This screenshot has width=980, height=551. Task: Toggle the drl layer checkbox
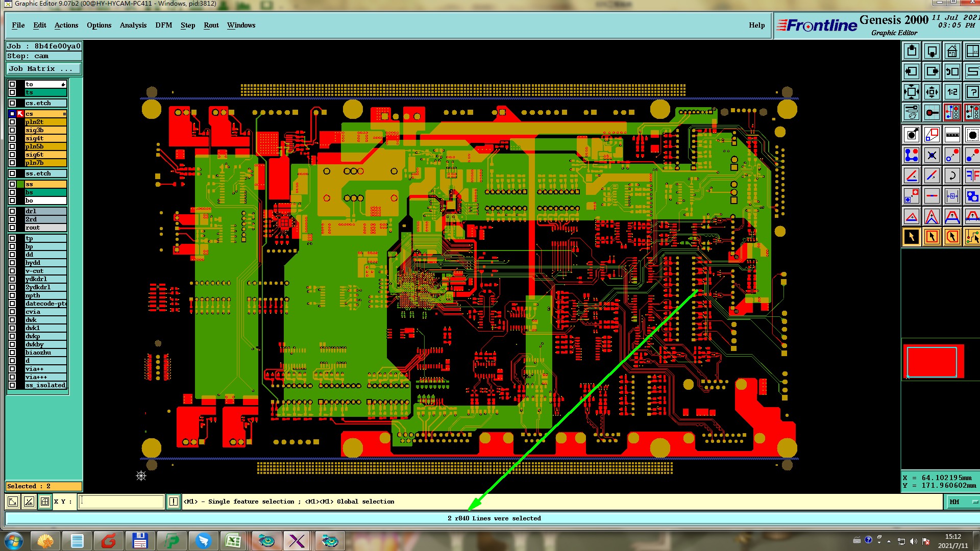click(12, 211)
